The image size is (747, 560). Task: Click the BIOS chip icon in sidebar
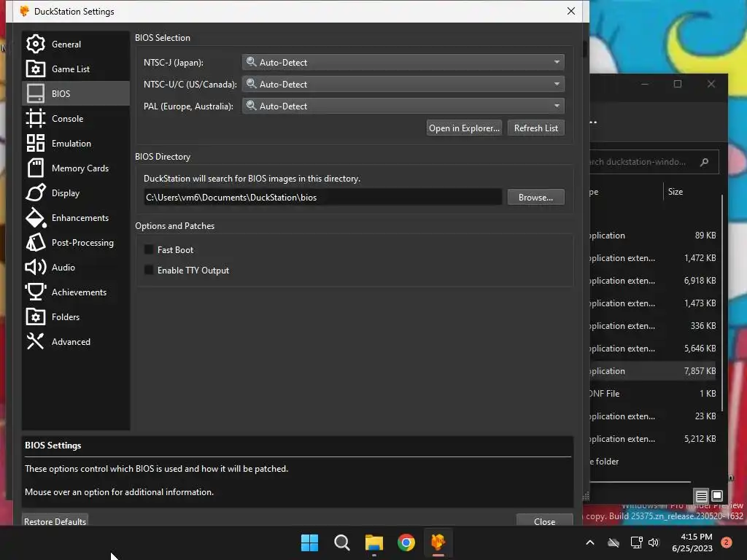[x=35, y=93]
